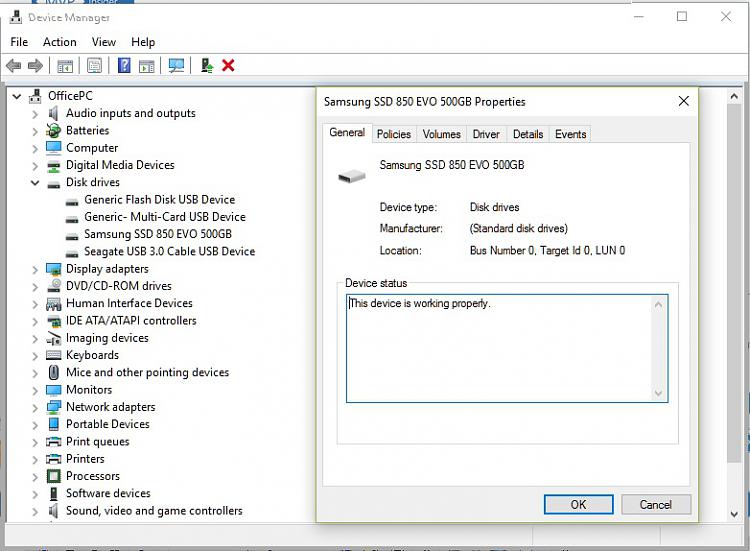750x551 pixels.
Task: Click the Processors chip icon
Action: (x=54, y=476)
